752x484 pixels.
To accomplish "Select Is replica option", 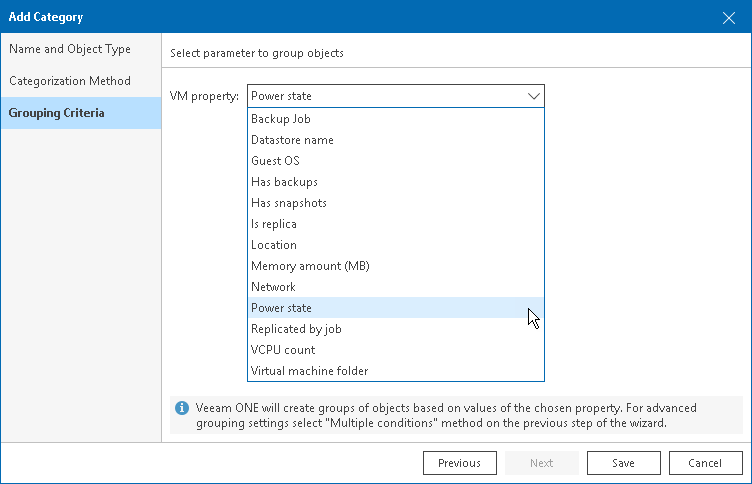I will [273, 224].
